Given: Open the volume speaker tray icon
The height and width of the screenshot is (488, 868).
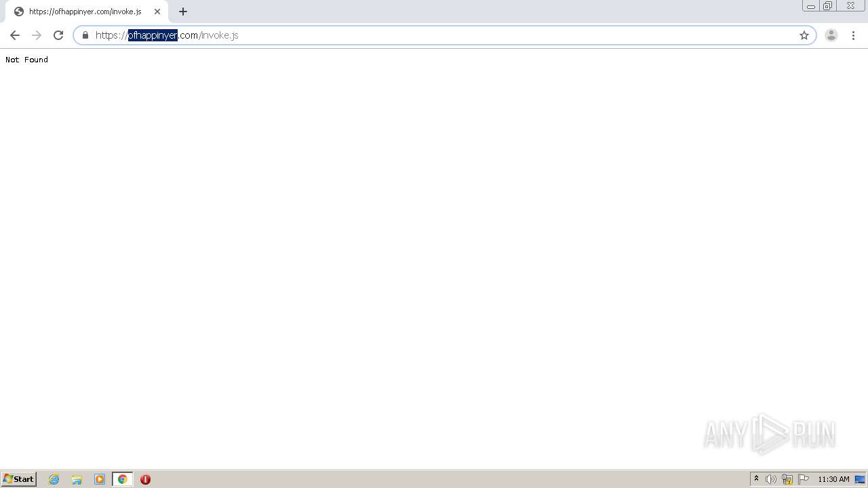Looking at the screenshot, I should coord(771,479).
